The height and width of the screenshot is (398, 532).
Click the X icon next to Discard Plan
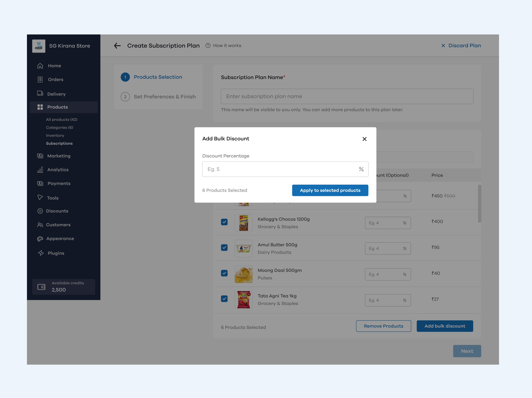tap(443, 45)
